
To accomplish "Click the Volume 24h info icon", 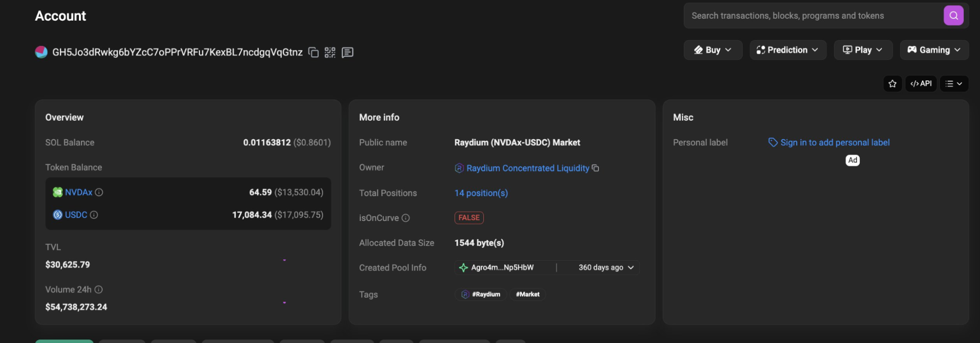I will pyautogui.click(x=99, y=290).
